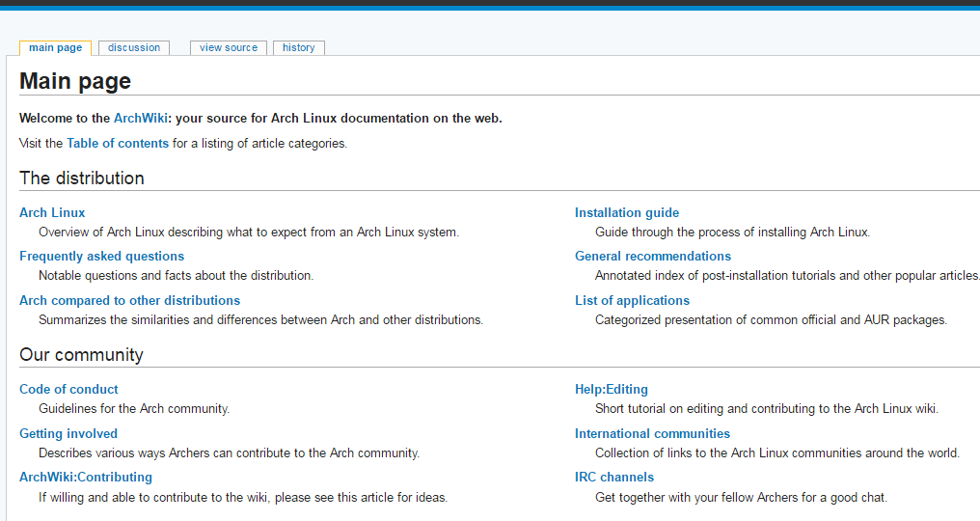Click text 'Guidelines for the Arch community.'
Image resolution: width=980 pixels, height=521 pixels.
134,408
